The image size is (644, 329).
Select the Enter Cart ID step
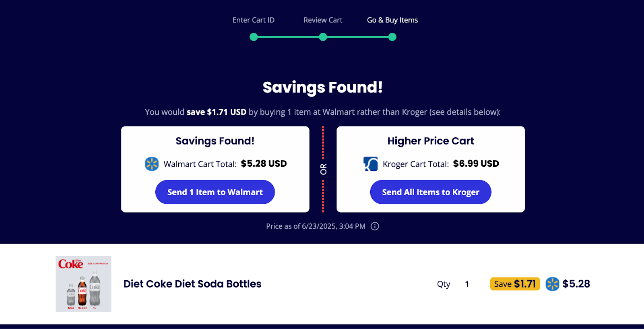click(253, 20)
